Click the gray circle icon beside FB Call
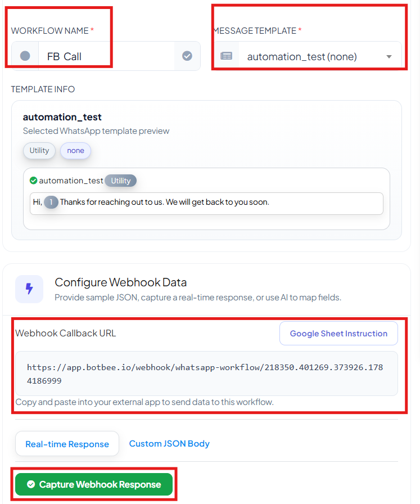This screenshot has height=504, width=420. (25, 56)
